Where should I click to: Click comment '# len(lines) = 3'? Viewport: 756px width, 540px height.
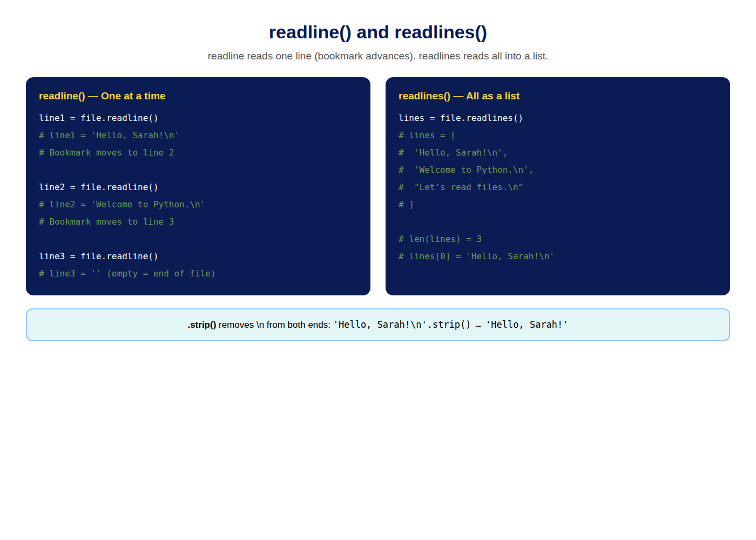point(440,239)
